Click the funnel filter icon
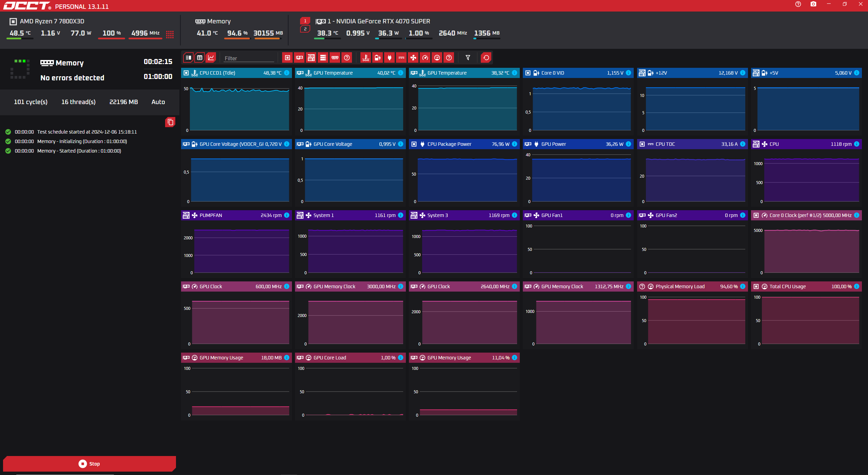868x475 pixels. click(x=468, y=58)
